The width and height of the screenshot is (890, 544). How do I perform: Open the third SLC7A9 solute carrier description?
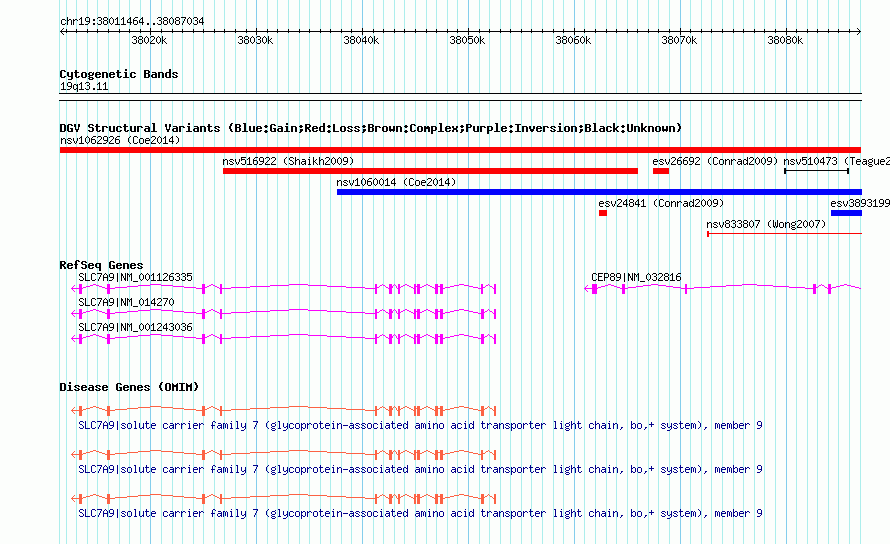(x=420, y=513)
